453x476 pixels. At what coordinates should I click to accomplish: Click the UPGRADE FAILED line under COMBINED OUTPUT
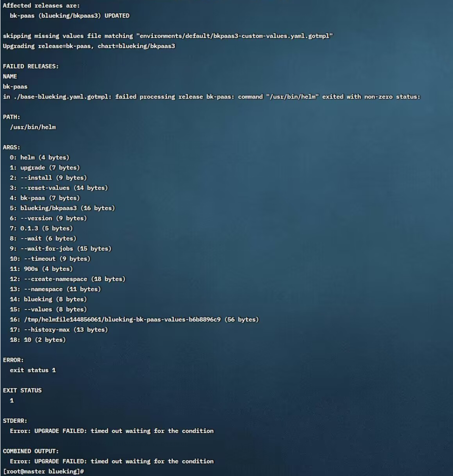click(112, 461)
